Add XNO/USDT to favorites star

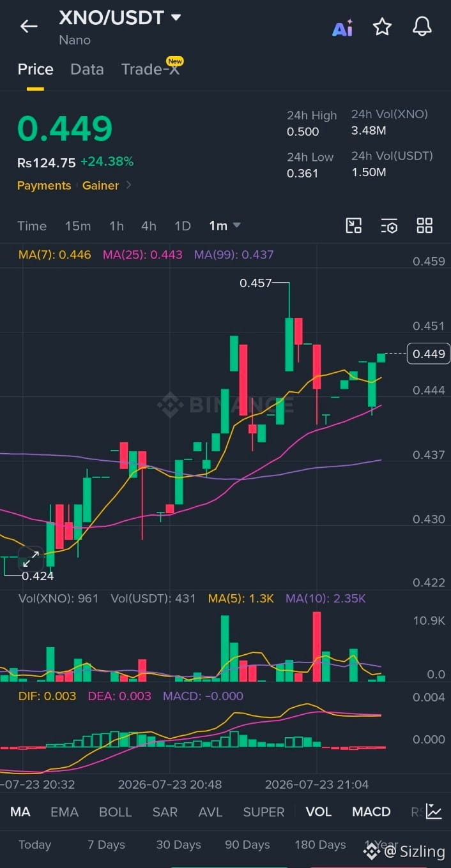382,27
